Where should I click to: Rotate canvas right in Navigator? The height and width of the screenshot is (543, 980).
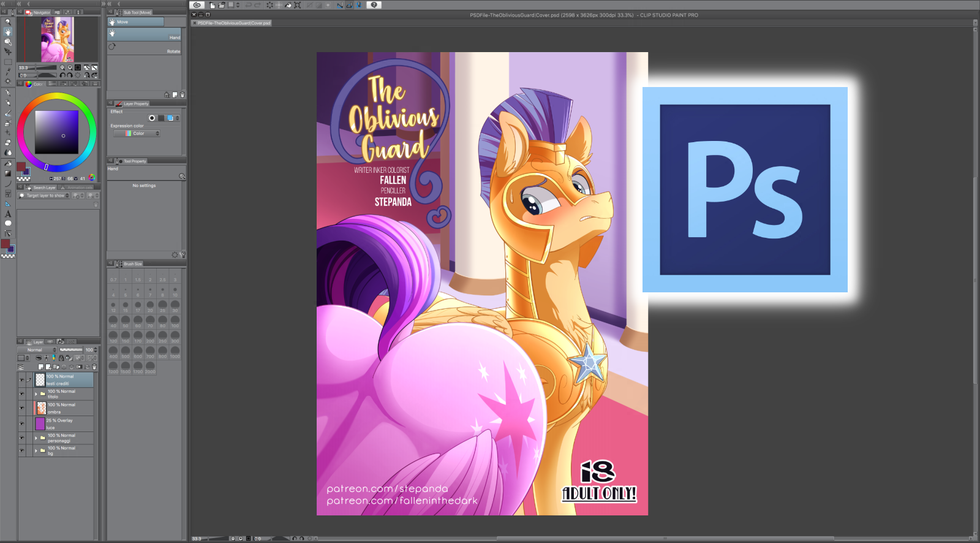tap(70, 75)
